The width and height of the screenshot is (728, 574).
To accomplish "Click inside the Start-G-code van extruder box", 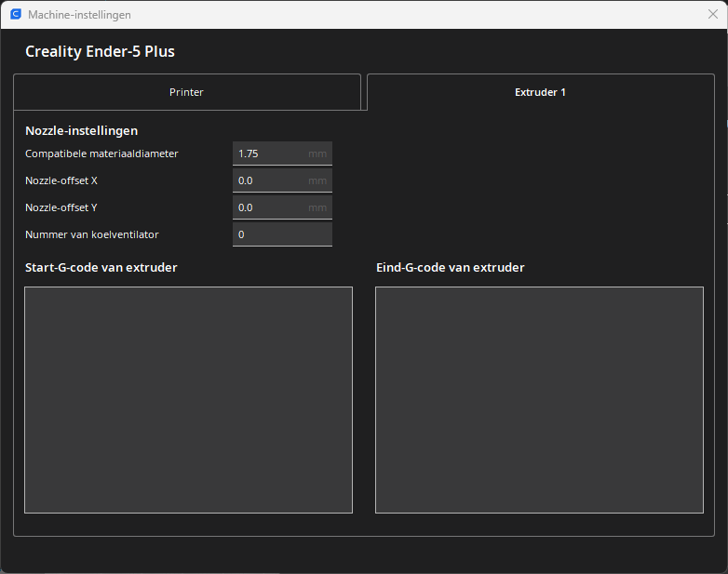I will 188,400.
